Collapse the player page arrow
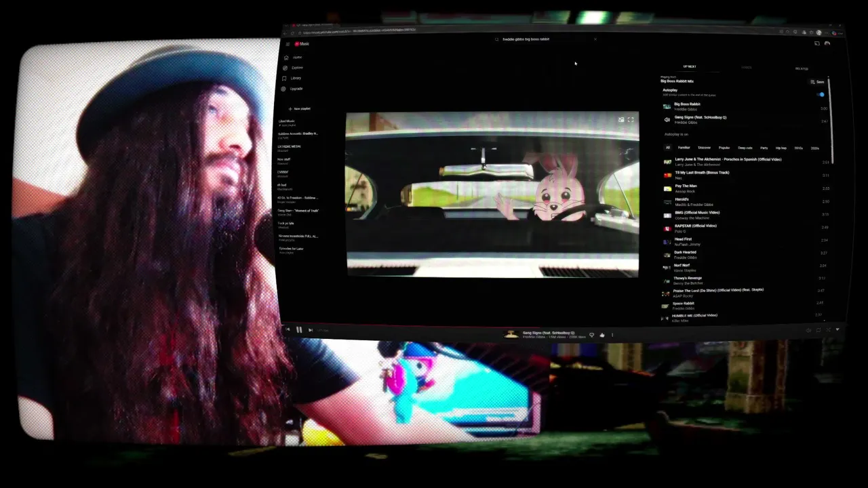 tap(837, 330)
